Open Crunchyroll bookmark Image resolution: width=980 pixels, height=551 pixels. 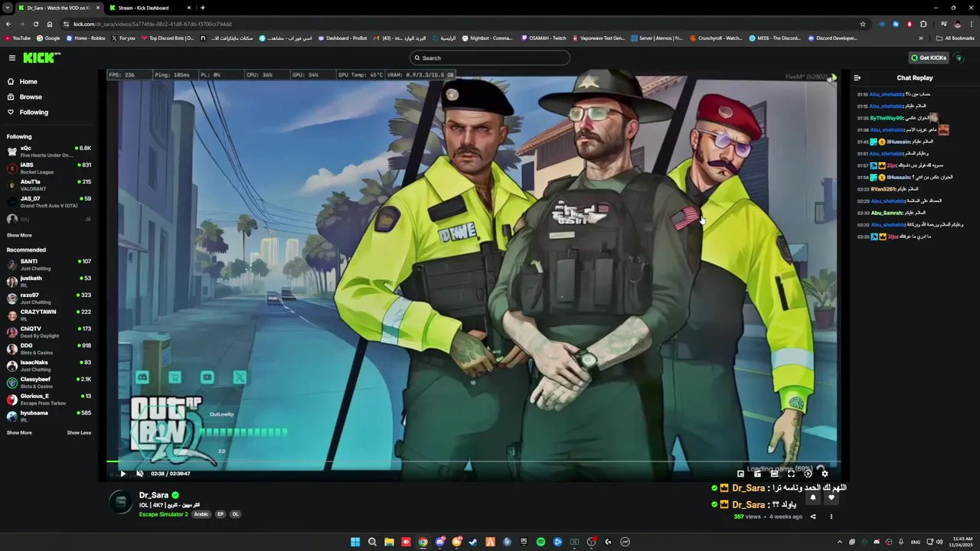pyautogui.click(x=717, y=38)
